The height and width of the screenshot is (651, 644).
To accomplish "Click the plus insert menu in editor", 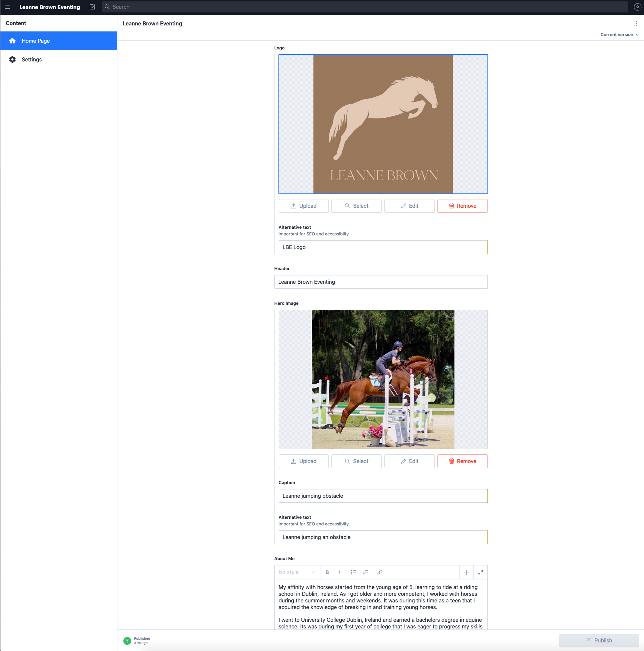I will pos(466,572).
